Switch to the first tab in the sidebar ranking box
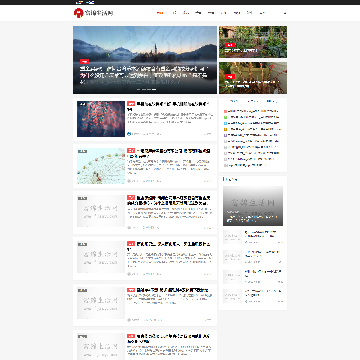Screen dimensions: 360x360 coord(234,101)
